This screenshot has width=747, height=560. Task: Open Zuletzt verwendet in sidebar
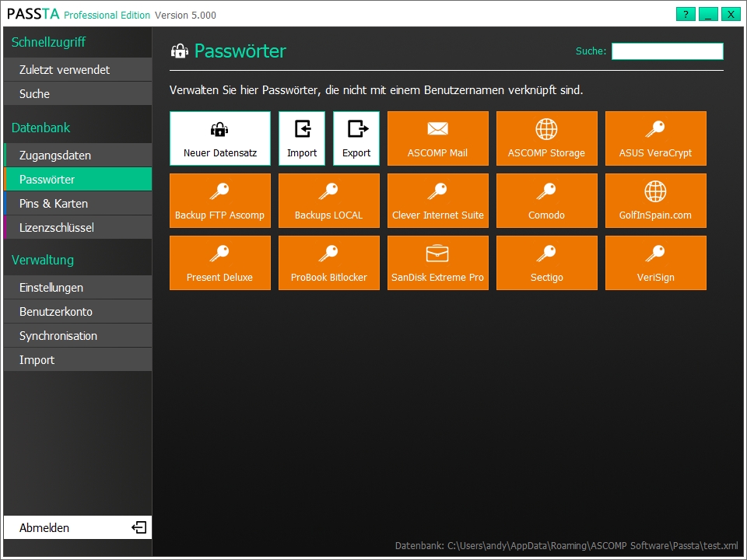click(78, 69)
